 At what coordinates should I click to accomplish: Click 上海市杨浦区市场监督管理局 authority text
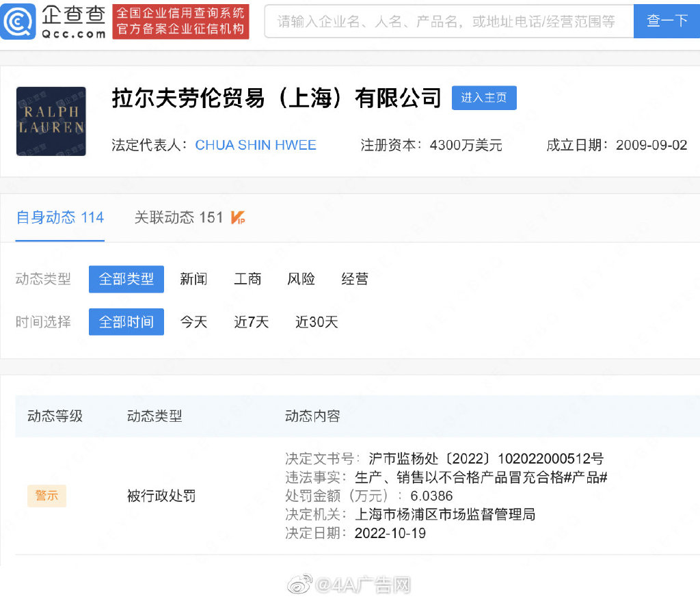click(444, 514)
